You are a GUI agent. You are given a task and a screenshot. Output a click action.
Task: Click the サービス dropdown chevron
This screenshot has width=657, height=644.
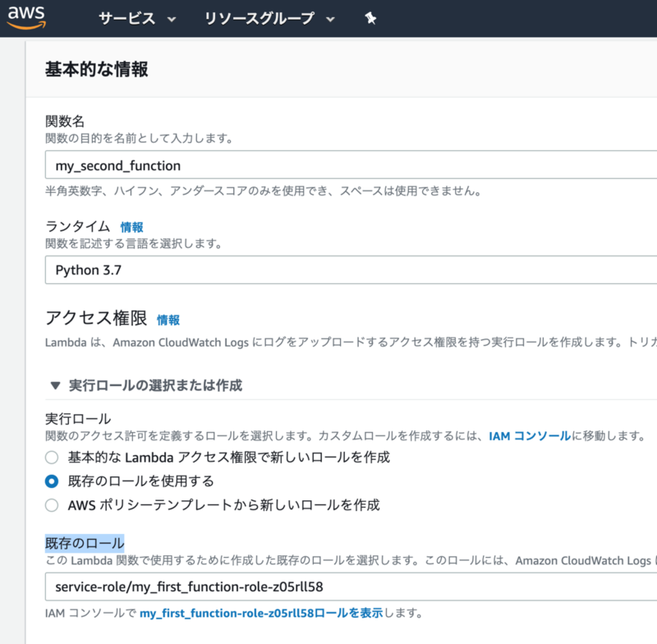(172, 19)
